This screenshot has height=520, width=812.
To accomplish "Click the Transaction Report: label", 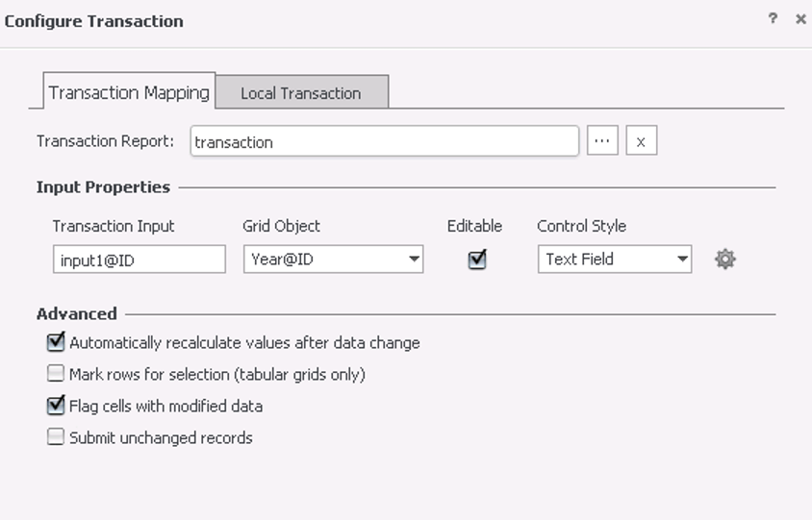I will pyautogui.click(x=105, y=140).
